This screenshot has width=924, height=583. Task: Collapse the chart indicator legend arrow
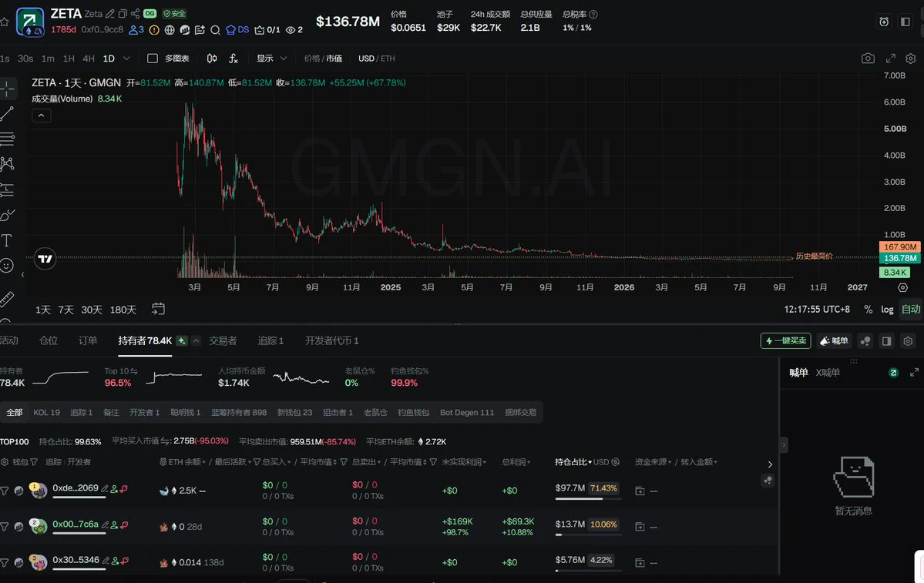pyautogui.click(x=42, y=116)
